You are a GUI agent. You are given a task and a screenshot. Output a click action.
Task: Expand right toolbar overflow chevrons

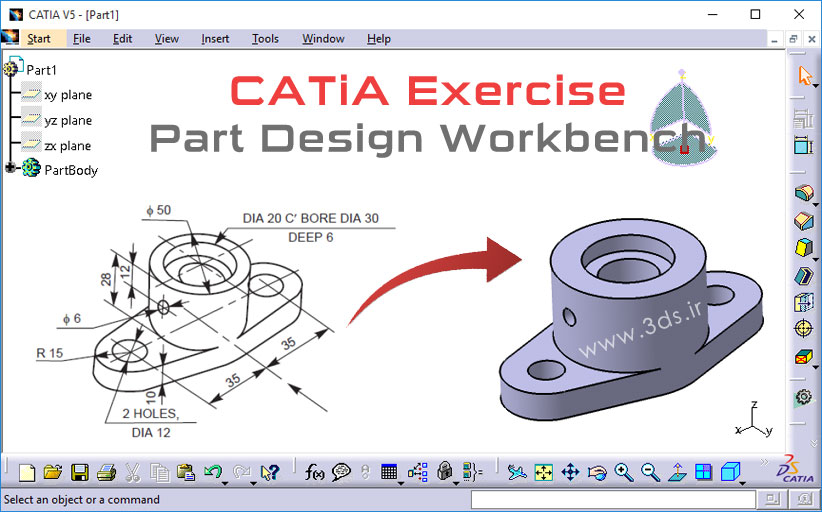point(814,444)
